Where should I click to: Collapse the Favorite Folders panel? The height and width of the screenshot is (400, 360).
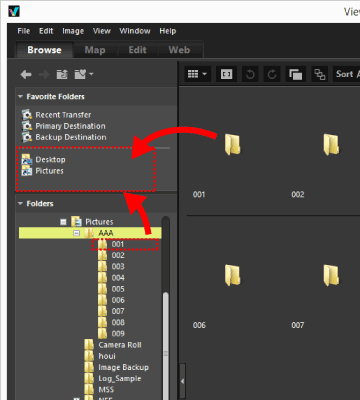(20, 97)
